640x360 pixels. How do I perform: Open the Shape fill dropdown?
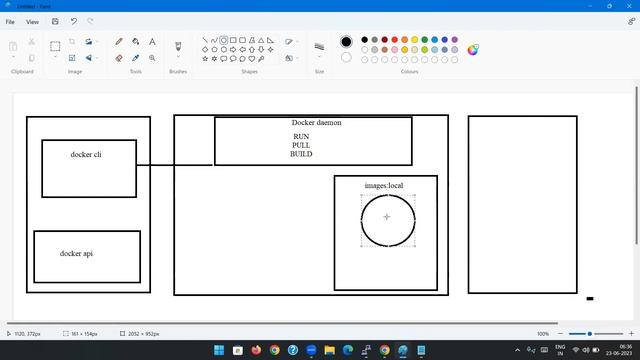click(291, 58)
